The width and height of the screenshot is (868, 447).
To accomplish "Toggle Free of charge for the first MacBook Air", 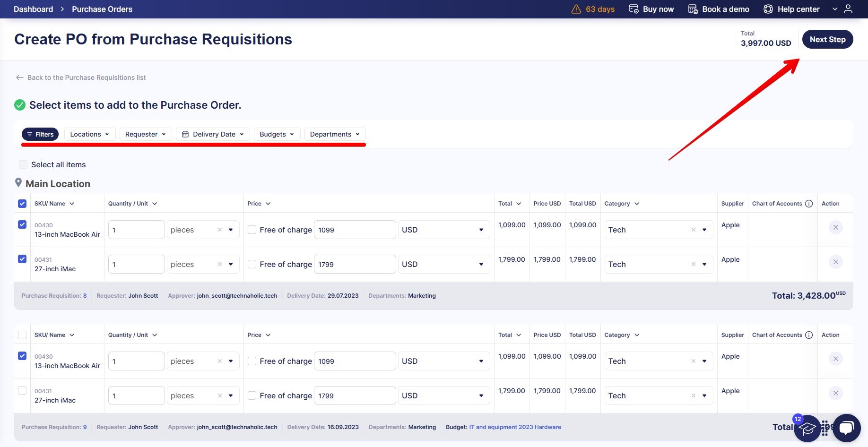I will [252, 230].
